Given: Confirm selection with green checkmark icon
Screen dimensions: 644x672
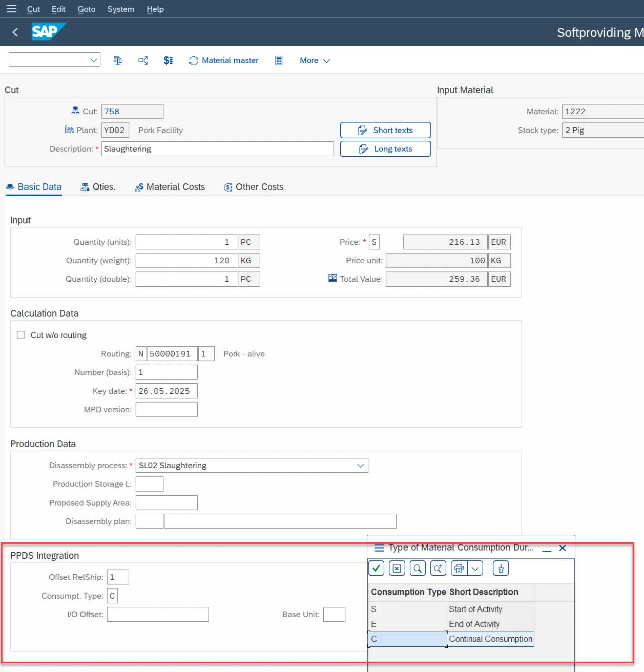Looking at the screenshot, I should click(x=376, y=568).
